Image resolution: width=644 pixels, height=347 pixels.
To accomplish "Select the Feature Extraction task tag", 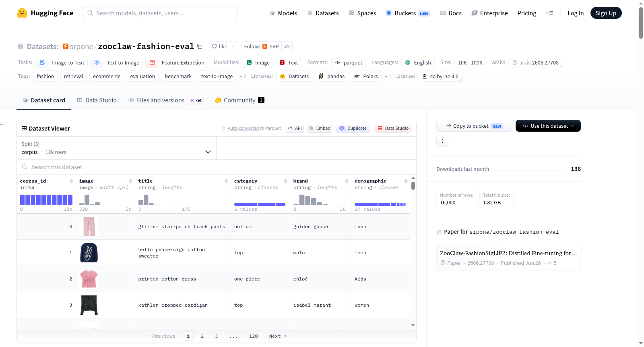I will 177,62.
